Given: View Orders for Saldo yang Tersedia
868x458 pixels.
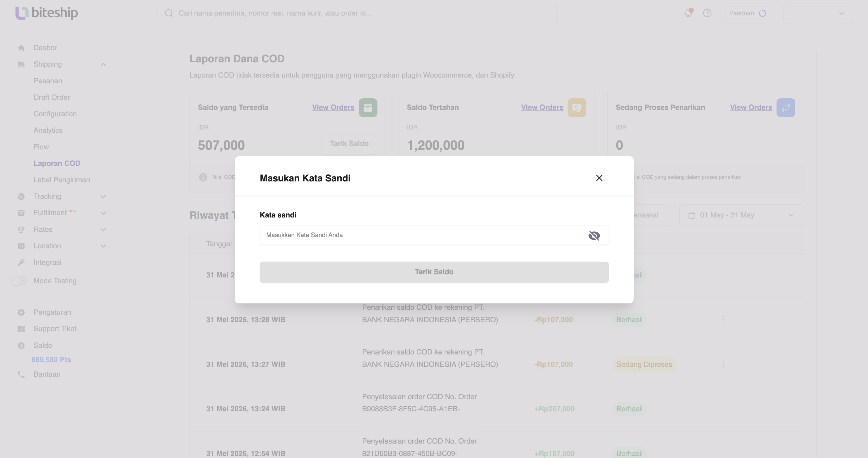Looking at the screenshot, I should tap(333, 107).
